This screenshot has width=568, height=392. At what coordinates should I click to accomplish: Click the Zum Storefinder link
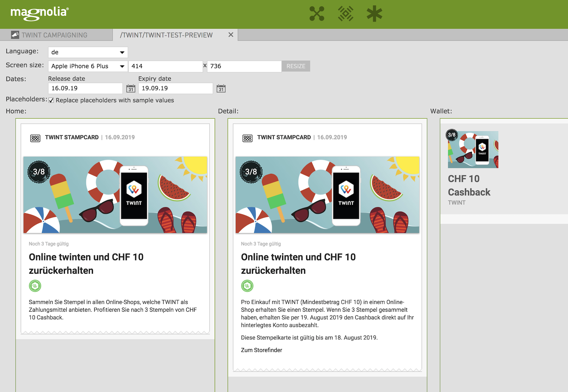261,350
